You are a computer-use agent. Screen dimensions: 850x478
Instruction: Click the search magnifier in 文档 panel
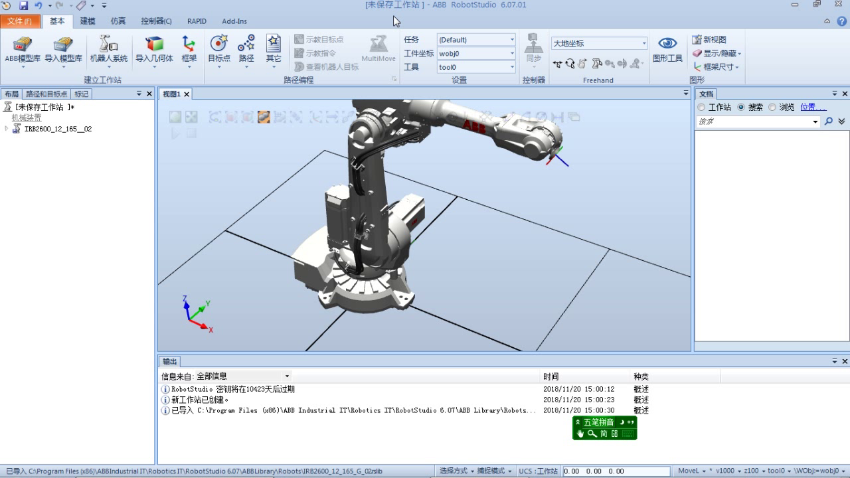pos(829,121)
